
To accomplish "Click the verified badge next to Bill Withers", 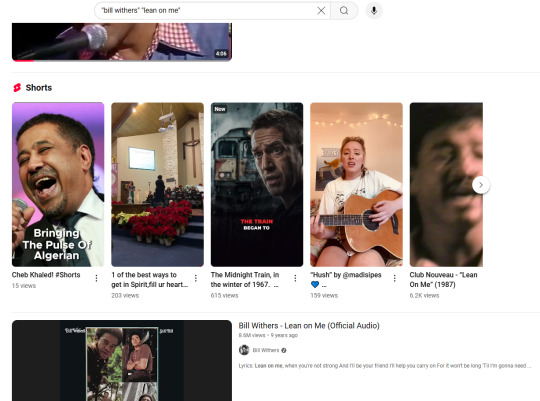I will (284, 350).
